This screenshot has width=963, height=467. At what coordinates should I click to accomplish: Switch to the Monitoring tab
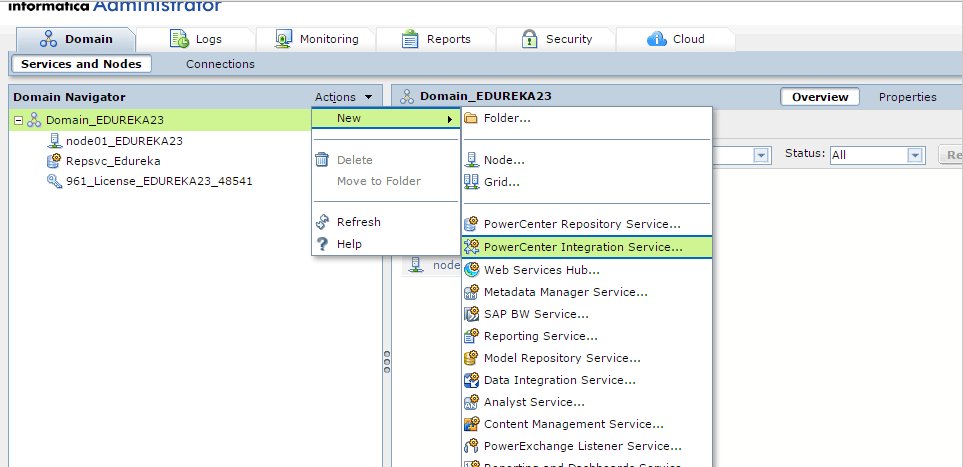pyautogui.click(x=315, y=39)
